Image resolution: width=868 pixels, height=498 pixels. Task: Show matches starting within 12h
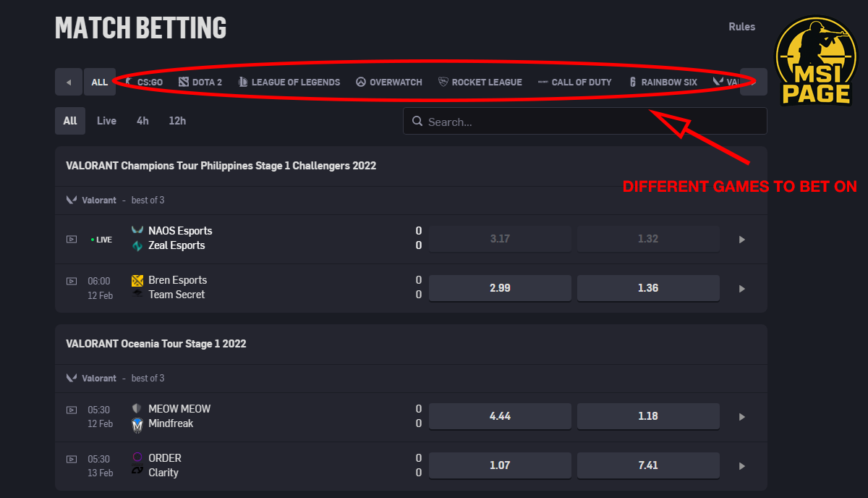[x=177, y=121]
